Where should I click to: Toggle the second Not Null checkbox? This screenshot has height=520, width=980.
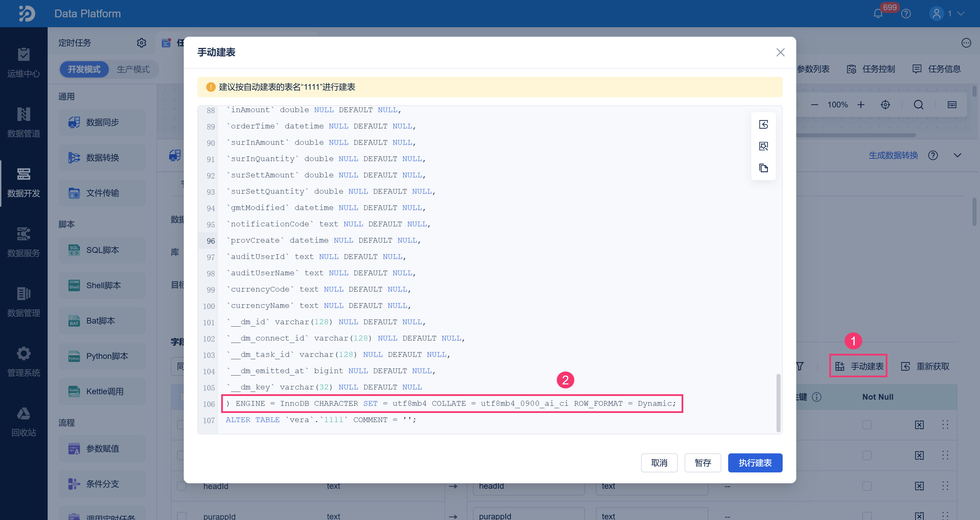coord(867,455)
